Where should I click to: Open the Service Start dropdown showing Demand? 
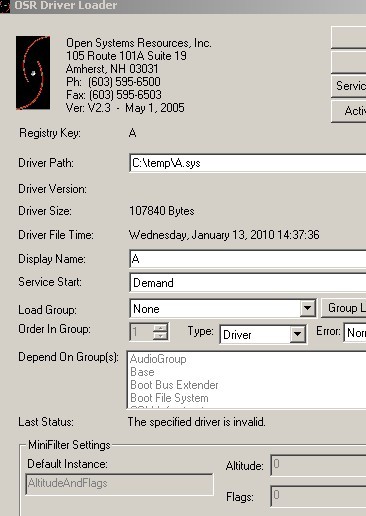click(248, 283)
